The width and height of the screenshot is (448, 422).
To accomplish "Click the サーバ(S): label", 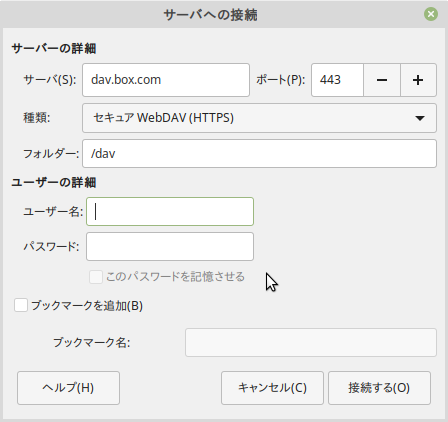I will click(50, 80).
